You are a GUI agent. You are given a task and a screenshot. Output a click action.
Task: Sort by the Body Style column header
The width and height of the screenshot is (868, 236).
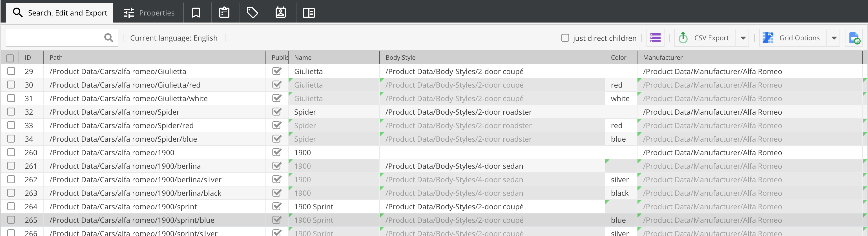pos(400,57)
